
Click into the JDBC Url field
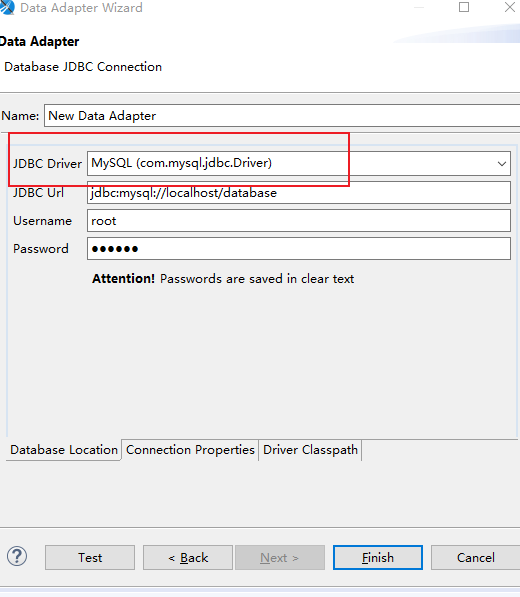(299, 193)
